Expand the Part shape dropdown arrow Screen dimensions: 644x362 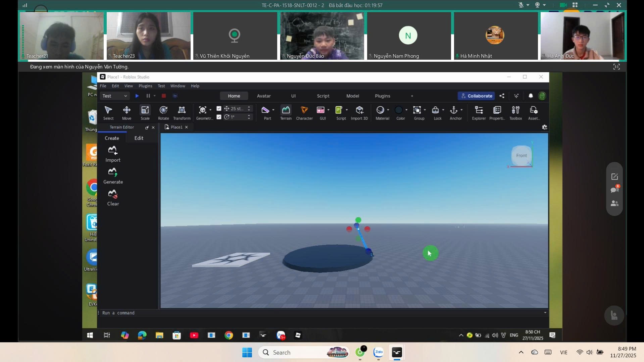[273, 110]
